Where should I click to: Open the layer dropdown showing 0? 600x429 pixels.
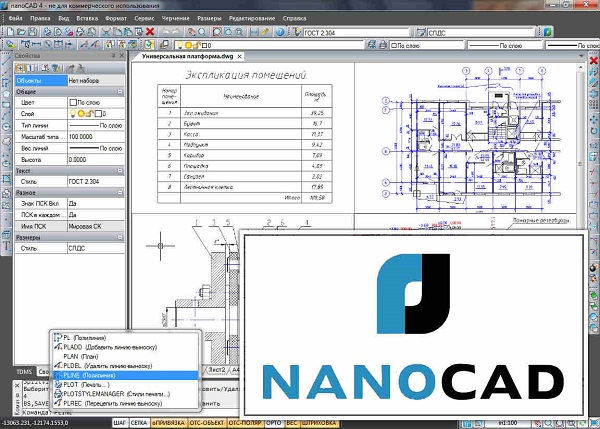[x=269, y=45]
